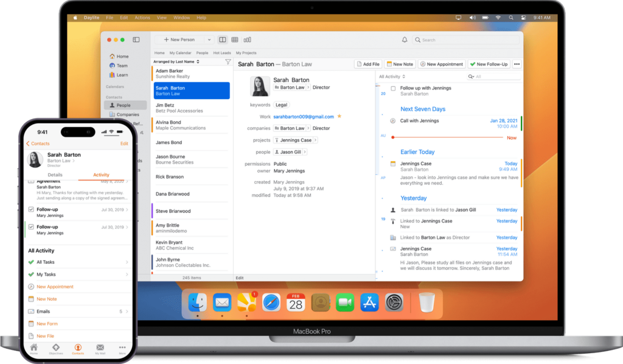Open System Settings from the Dock
623x364 pixels.
[394, 303]
